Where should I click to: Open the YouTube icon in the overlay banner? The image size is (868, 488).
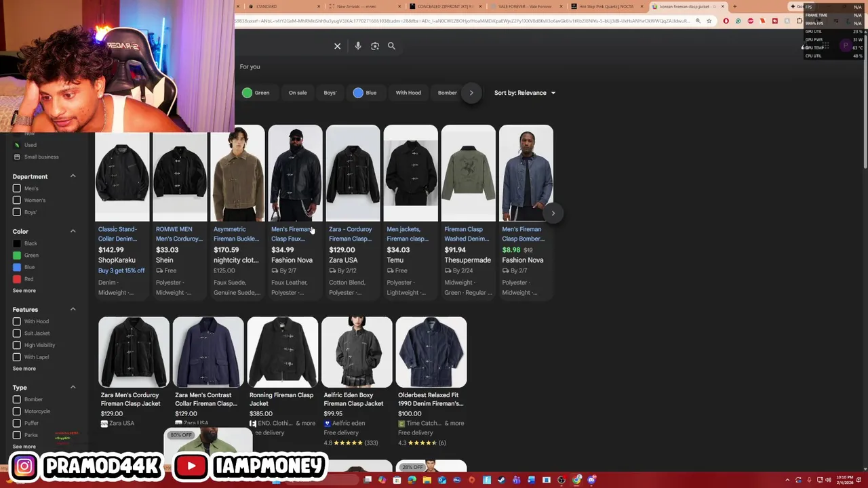pos(191,466)
